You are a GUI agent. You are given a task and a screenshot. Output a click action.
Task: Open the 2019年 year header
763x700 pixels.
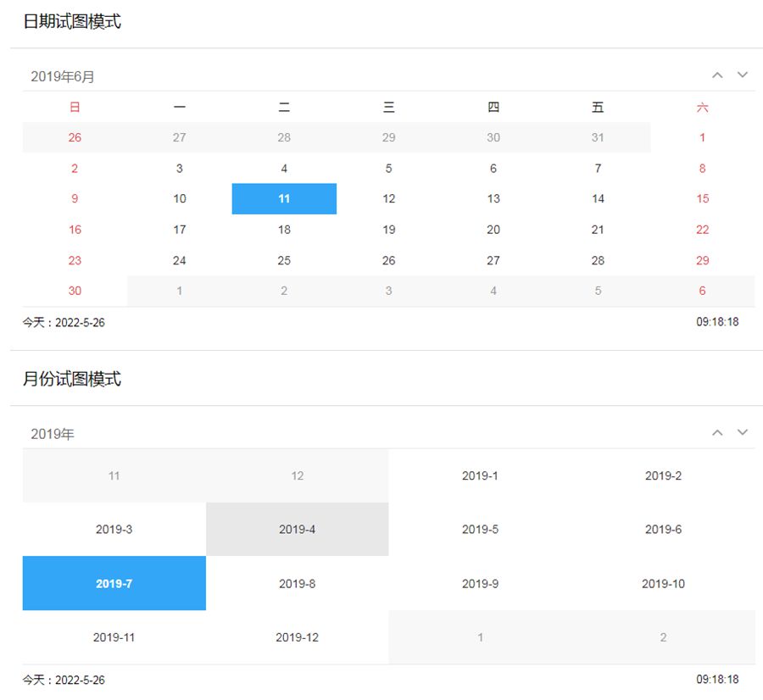coord(53,434)
